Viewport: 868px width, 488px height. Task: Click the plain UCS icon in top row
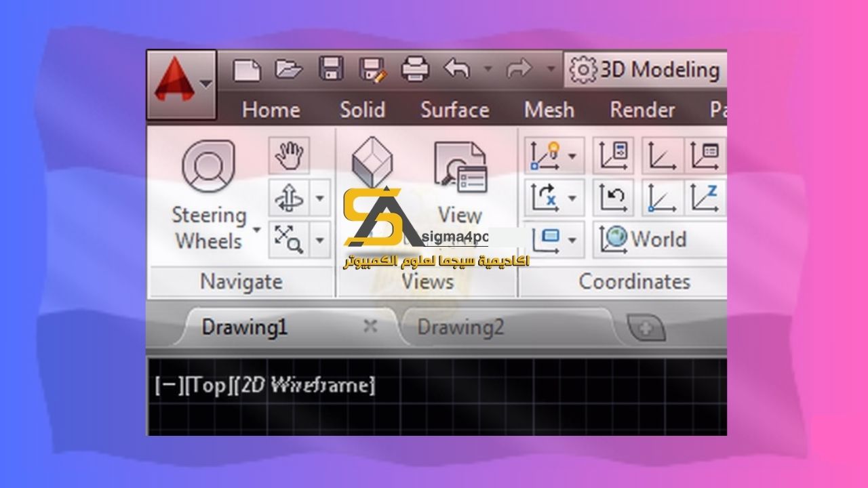[x=663, y=156]
